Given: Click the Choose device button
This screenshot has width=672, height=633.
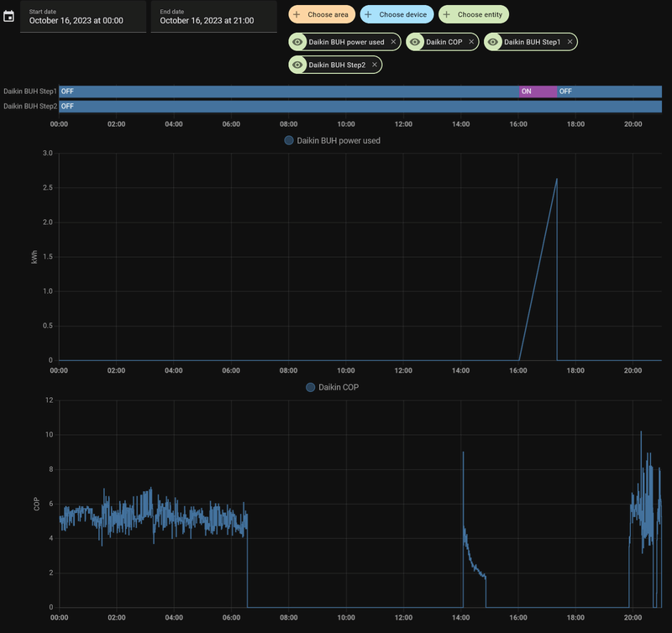Looking at the screenshot, I should point(396,14).
